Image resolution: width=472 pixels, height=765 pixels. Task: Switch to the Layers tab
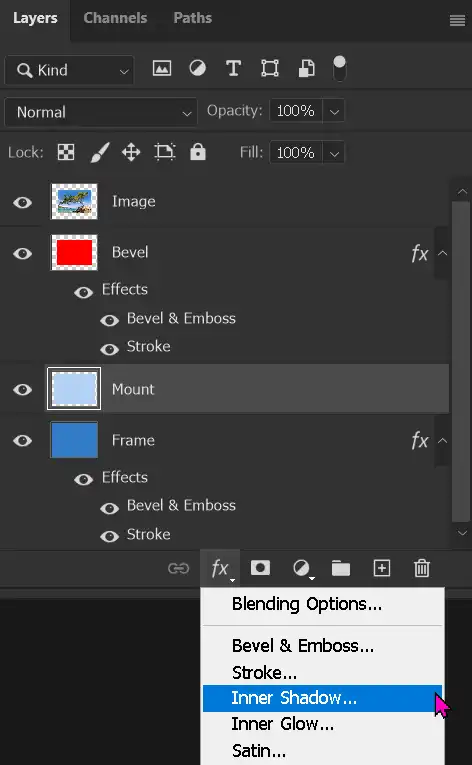pyautogui.click(x=35, y=19)
